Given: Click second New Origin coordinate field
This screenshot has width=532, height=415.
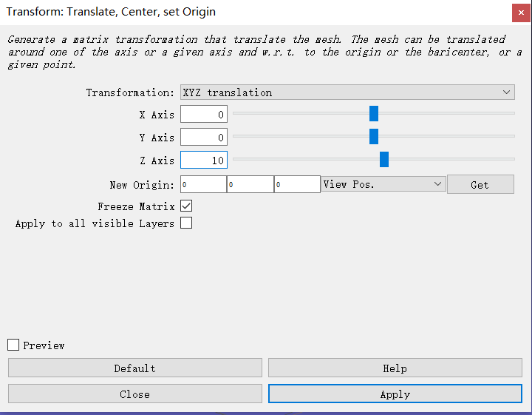Looking at the screenshot, I should tap(250, 184).
